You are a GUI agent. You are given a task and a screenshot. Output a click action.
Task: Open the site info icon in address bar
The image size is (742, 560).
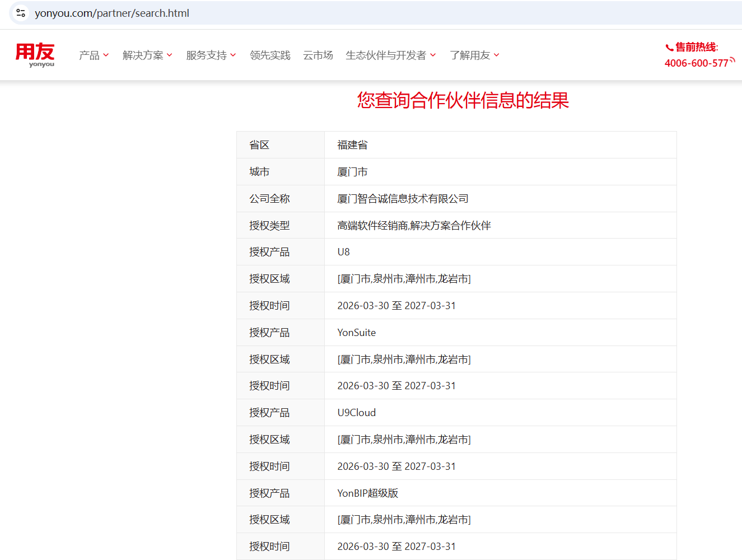pyautogui.click(x=21, y=13)
